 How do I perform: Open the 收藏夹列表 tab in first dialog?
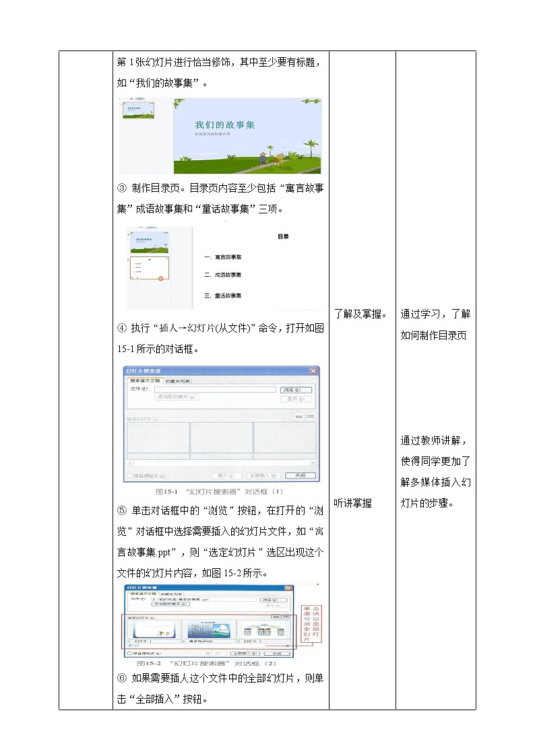179,381
